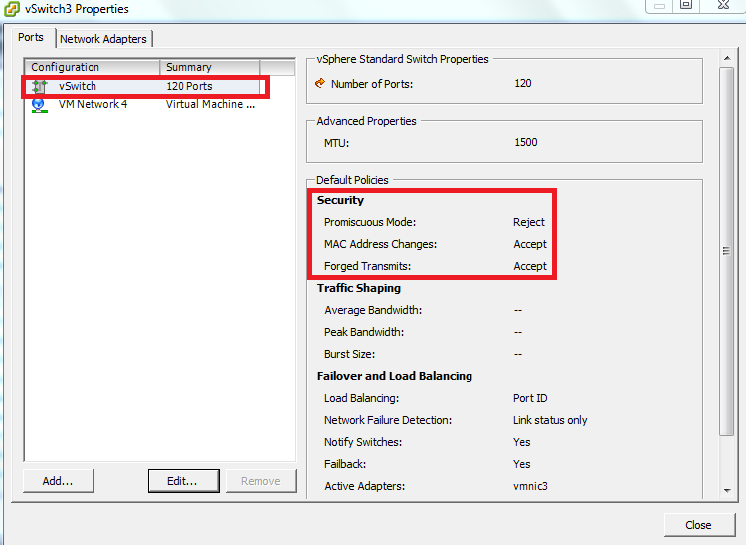Image resolution: width=746 pixels, height=545 pixels.
Task: Click the MTU value 1500
Action: click(x=526, y=142)
